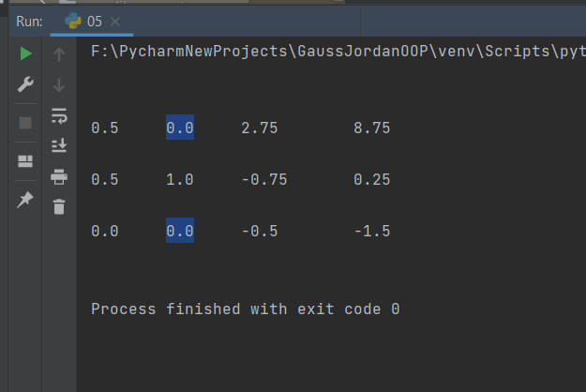This screenshot has width=586, height=392.
Task: Click the highlighted 0.0 in first row
Action: click(180, 128)
